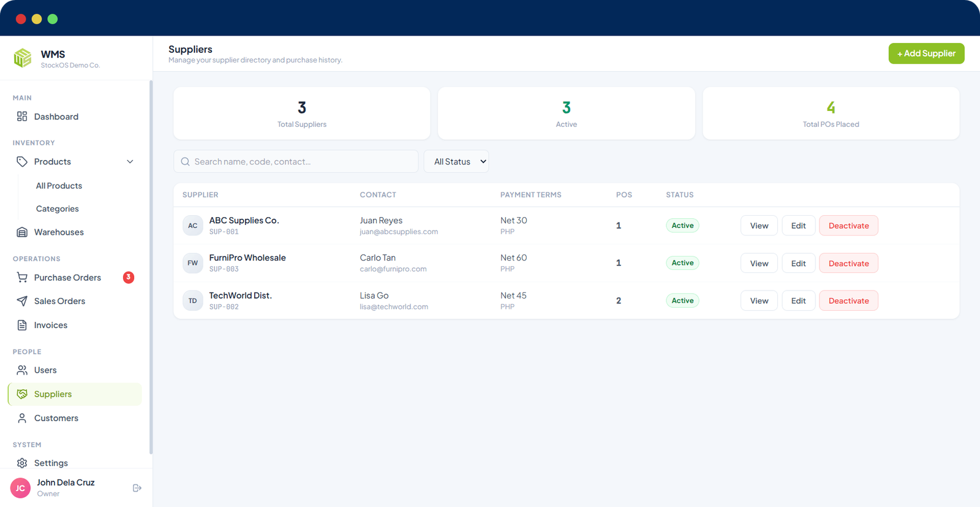
Task: Open Categories in the sidebar
Action: (58, 209)
